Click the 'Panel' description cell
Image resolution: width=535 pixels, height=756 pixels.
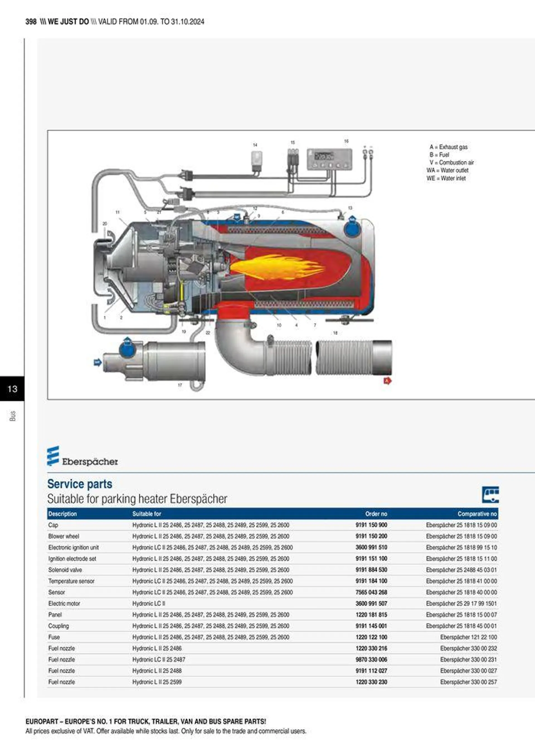coord(55,615)
